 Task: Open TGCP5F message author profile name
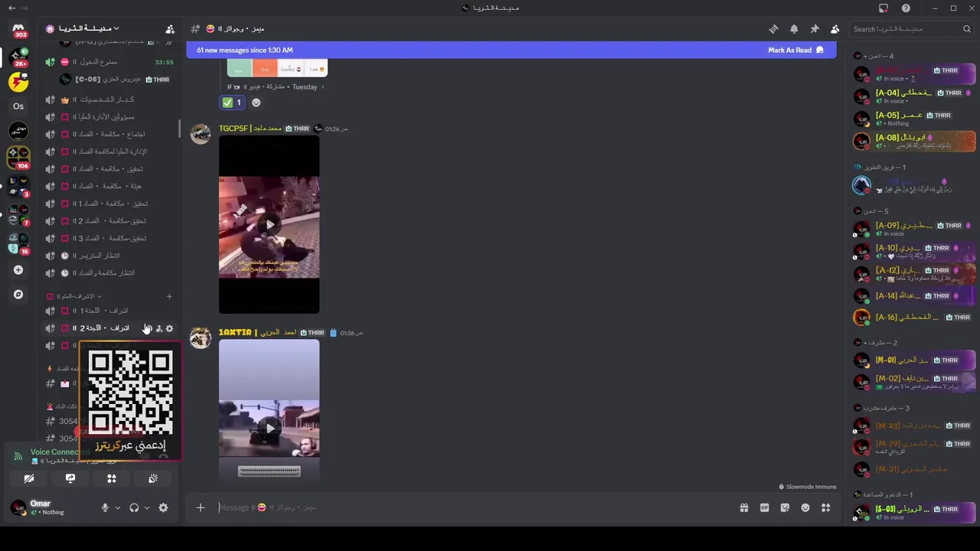coord(250,129)
